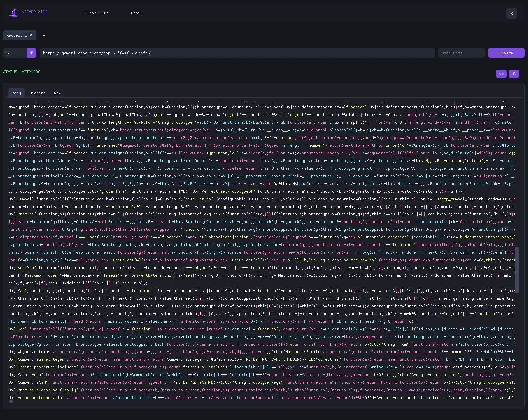Switch to the Headers response tab

[x=37, y=93]
